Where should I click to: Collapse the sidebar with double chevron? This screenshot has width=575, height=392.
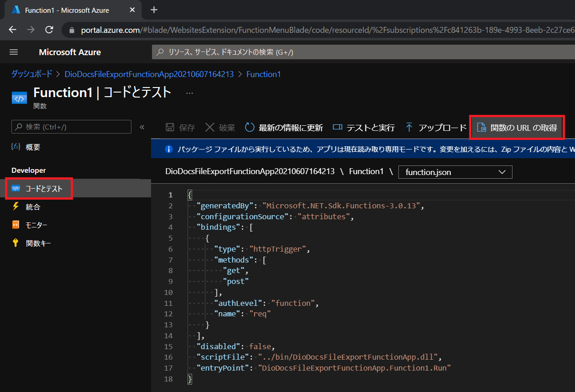(x=142, y=127)
